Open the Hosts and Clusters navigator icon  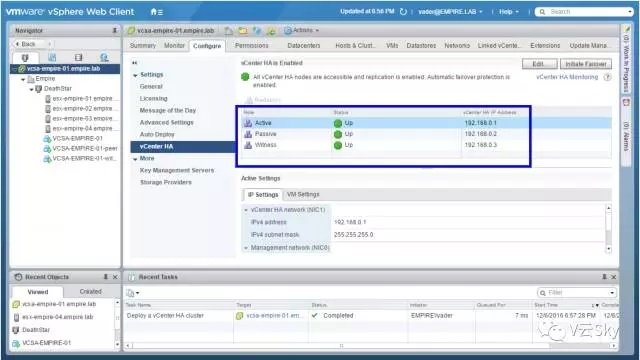[x=25, y=58]
